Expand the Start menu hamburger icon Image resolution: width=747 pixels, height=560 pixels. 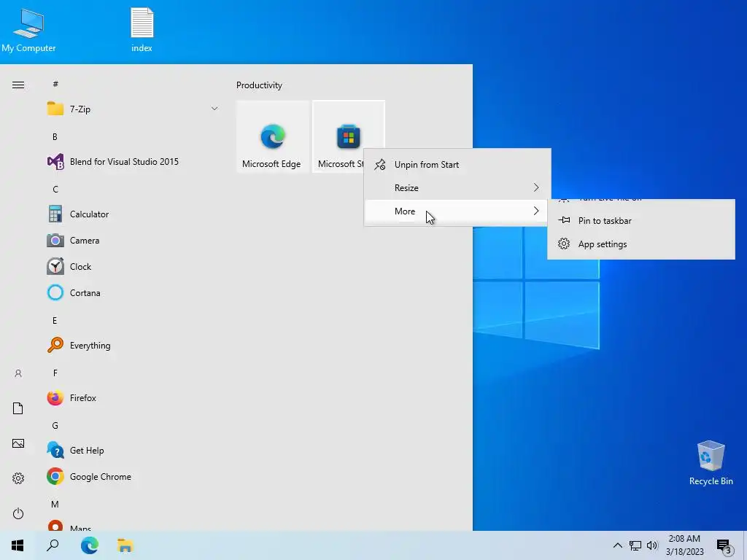[18, 85]
